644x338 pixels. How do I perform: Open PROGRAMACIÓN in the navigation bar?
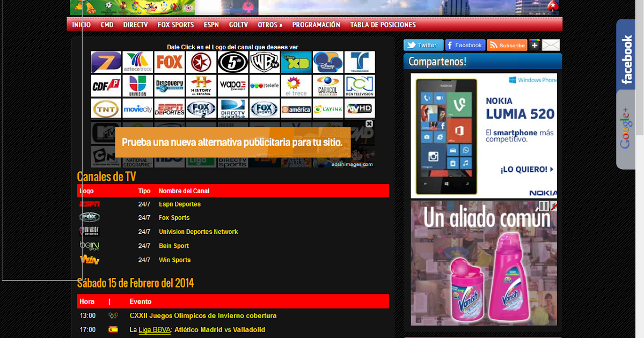point(316,25)
